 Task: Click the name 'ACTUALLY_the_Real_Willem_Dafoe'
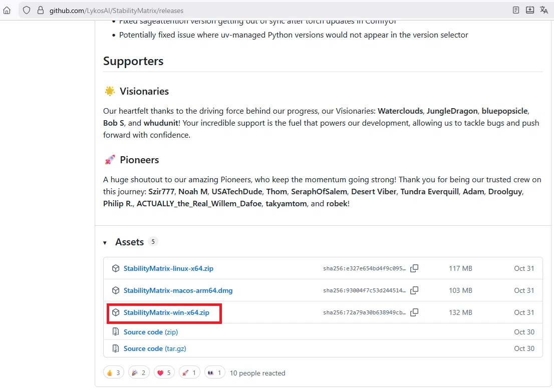click(x=199, y=203)
